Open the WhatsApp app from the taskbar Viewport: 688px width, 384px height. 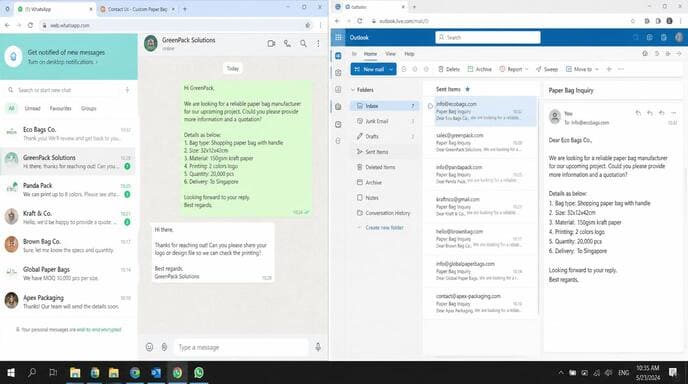tap(199, 373)
